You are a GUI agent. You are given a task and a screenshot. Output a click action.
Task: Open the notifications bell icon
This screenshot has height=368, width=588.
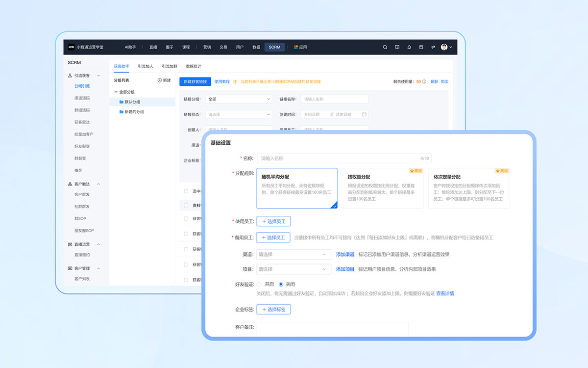pos(409,47)
